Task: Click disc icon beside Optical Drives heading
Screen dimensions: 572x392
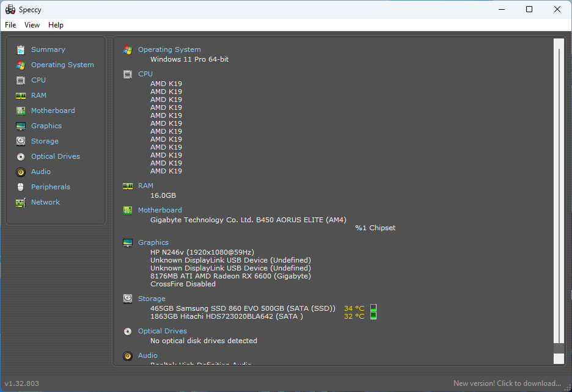Action: point(128,332)
